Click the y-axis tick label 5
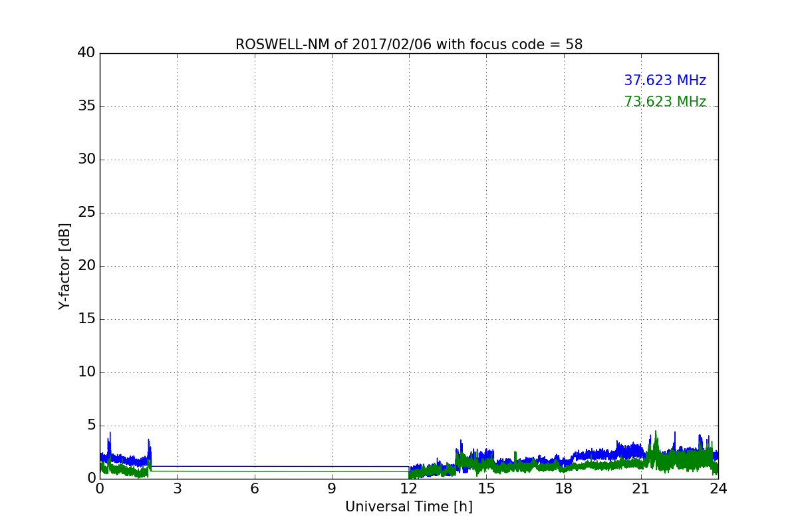This screenshot has height=532, width=798. click(91, 426)
